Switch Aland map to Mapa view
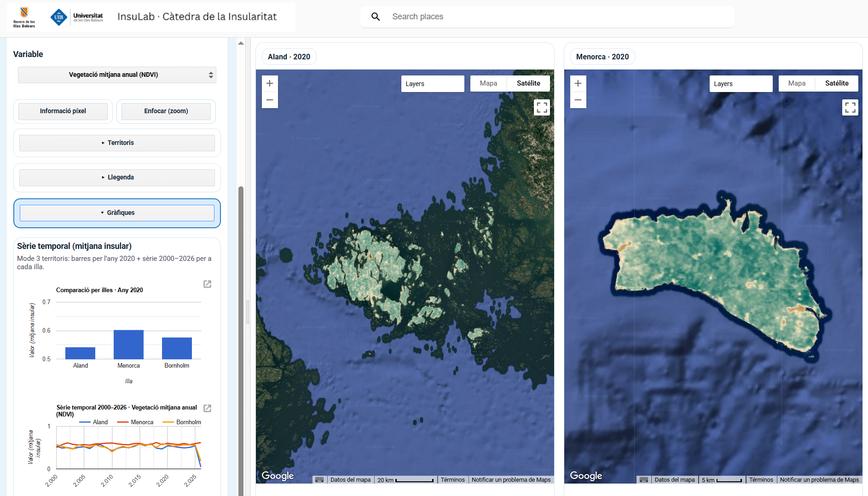 point(488,83)
